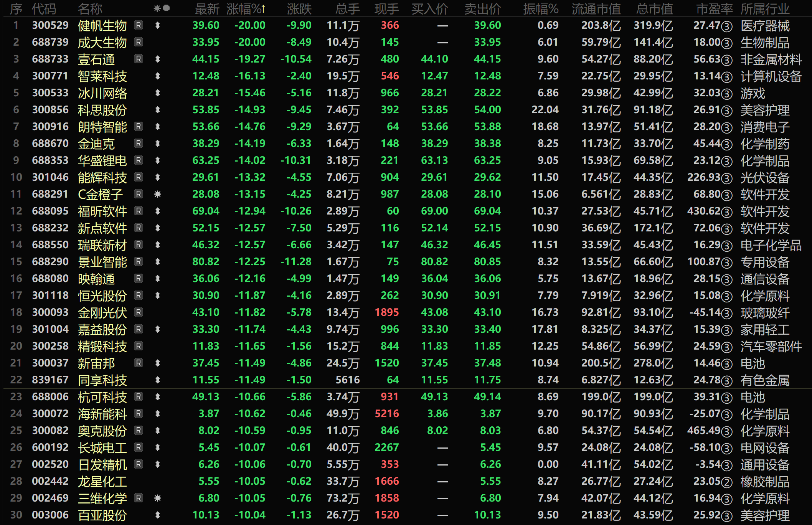
Task: Select the 长城电工 row
Action: 102,447
